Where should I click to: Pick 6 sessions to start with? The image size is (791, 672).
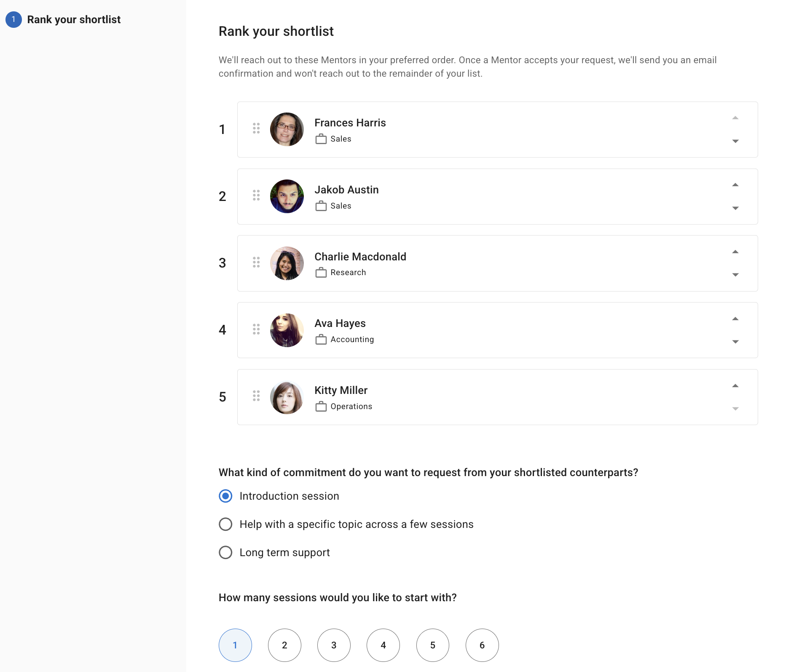(x=482, y=645)
